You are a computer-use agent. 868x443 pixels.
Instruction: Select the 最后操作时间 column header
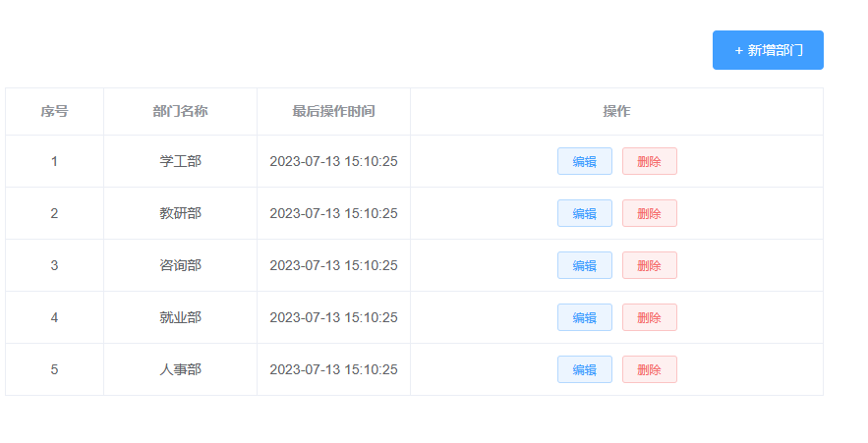[x=333, y=111]
